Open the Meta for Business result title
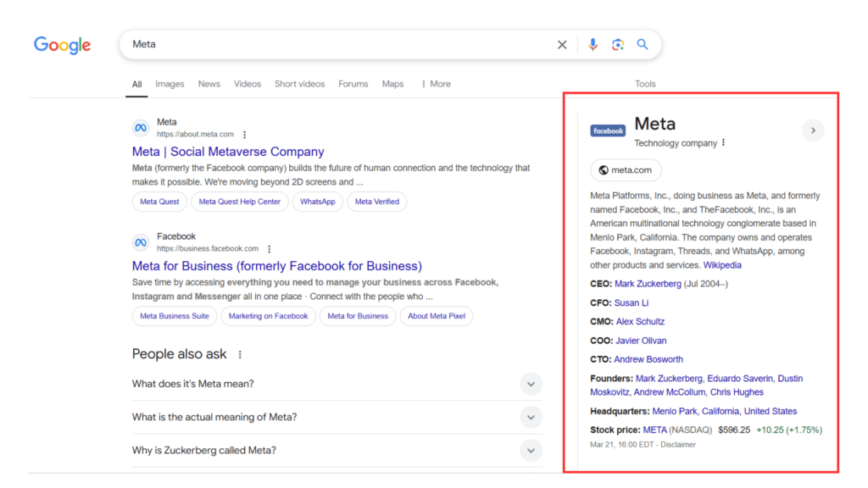 click(277, 266)
